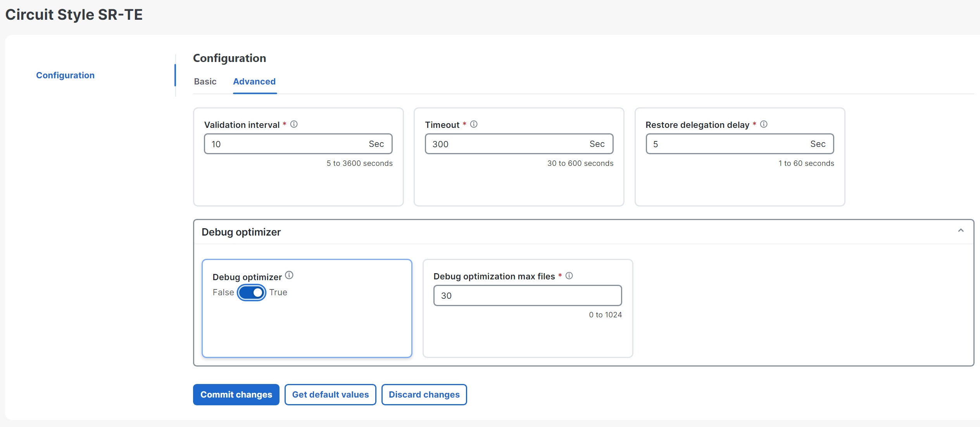Viewport: 980px width, 427px height.
Task: Commit the configuration changes
Action: [236, 394]
